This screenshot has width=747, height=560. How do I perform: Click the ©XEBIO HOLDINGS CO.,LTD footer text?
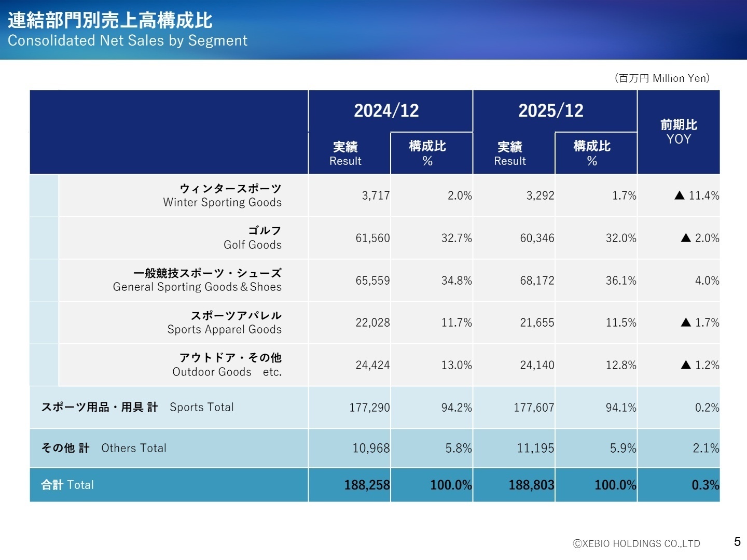click(x=637, y=543)
